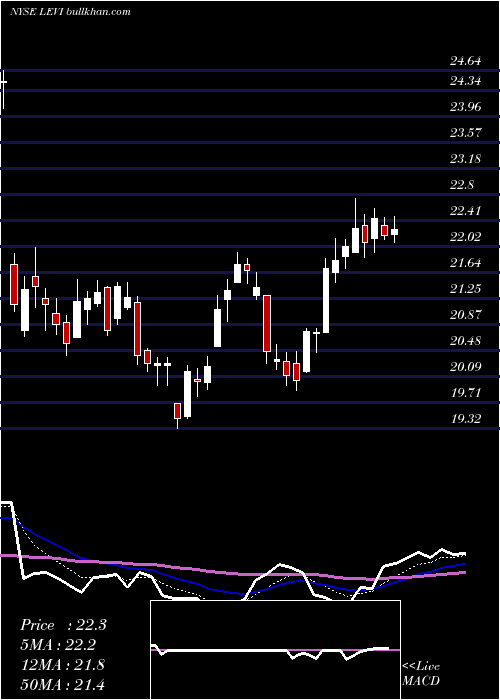Click the 23.96 price axis label
The image size is (500, 700).
click(465, 107)
